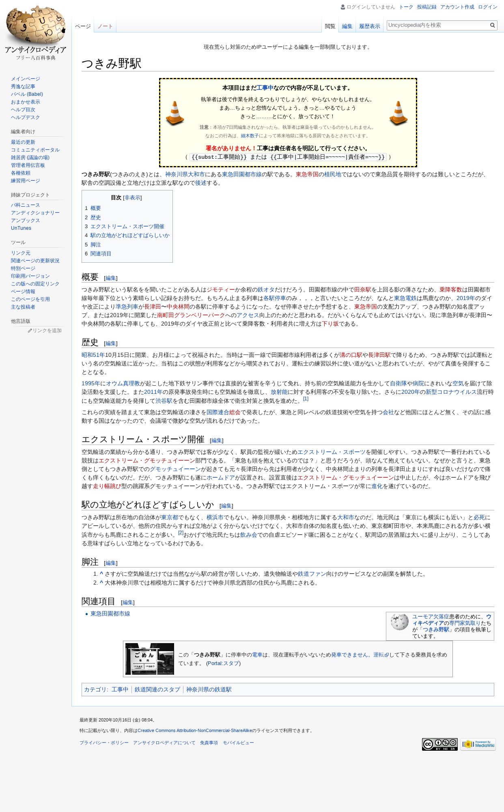Open Portal:スタブ link
The height and width of the screenshot is (812, 504).
pos(223,663)
